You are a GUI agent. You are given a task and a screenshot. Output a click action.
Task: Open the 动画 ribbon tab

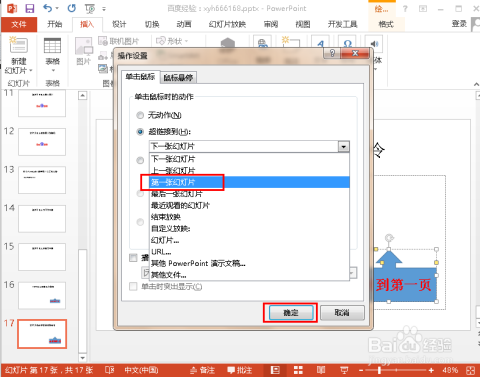coord(184,24)
